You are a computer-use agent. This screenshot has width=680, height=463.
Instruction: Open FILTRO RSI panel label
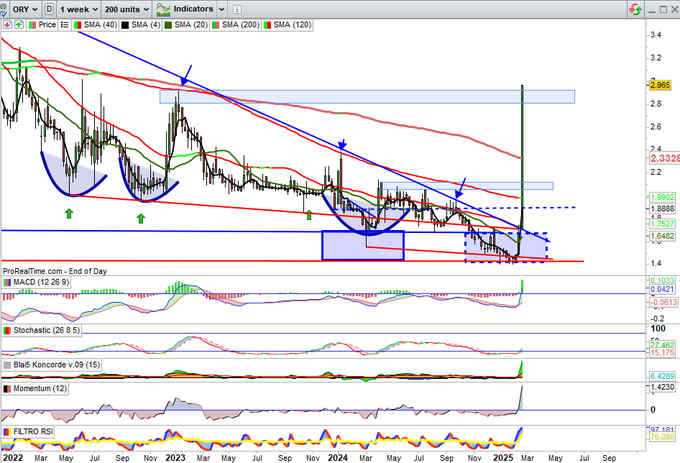tap(33, 432)
